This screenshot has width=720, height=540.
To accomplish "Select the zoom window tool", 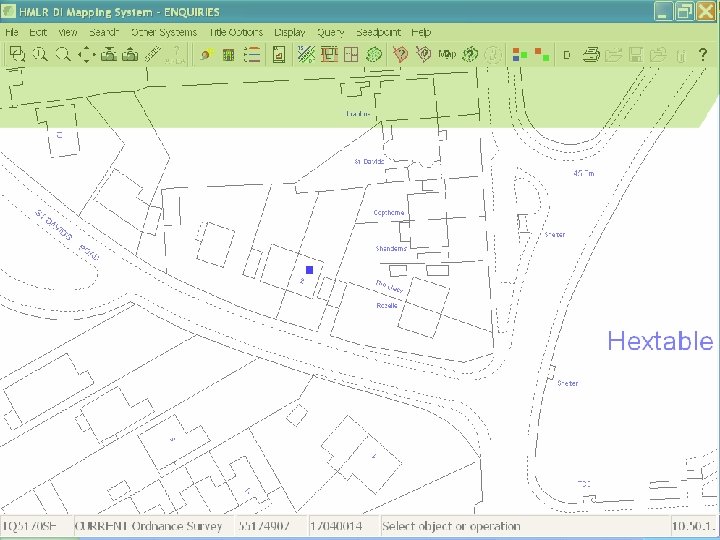I will (18, 54).
